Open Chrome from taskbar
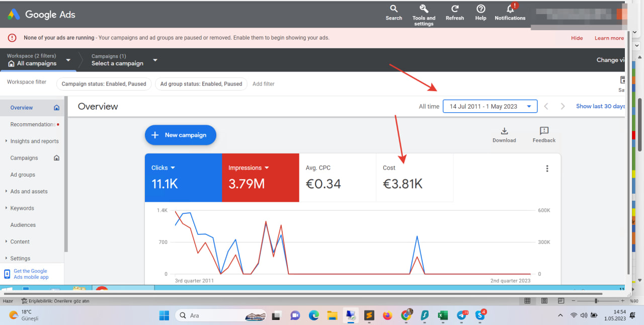 (x=406, y=315)
